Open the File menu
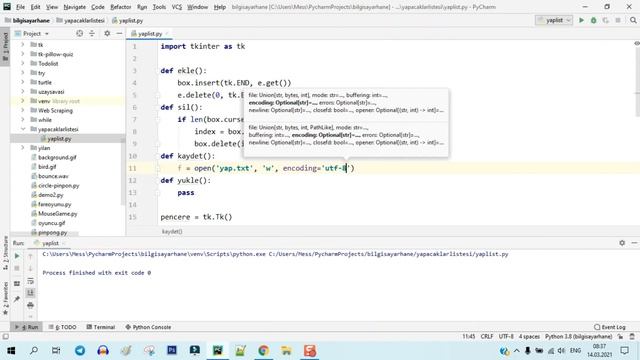This screenshot has width=640, height=360. click(20, 7)
